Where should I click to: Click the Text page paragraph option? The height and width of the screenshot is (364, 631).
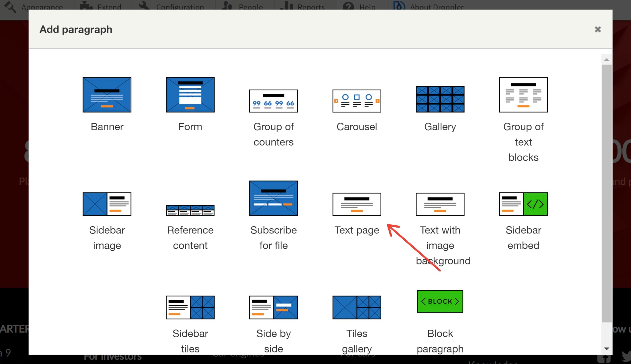tap(357, 213)
